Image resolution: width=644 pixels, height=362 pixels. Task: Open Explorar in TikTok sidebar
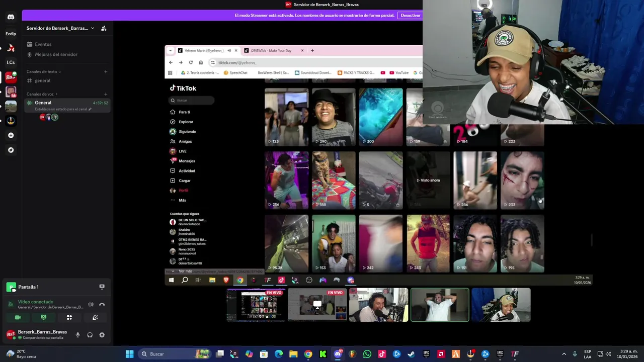(x=186, y=122)
